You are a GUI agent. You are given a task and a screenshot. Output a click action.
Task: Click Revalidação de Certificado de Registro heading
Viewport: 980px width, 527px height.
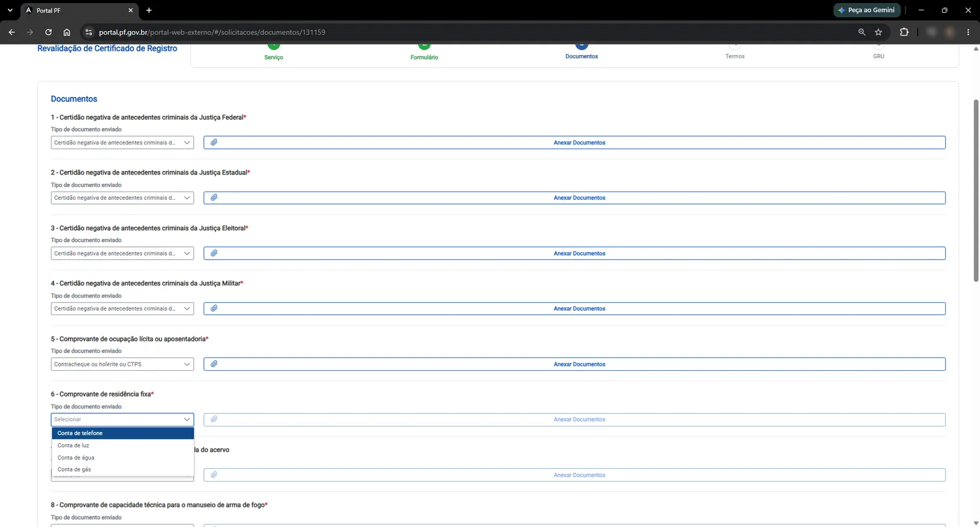coord(107,48)
